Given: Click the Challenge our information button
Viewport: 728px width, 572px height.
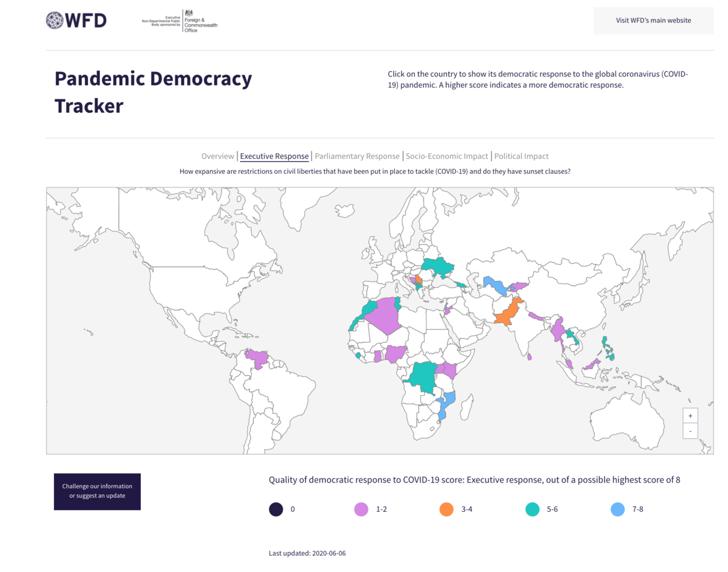Looking at the screenshot, I should [97, 491].
